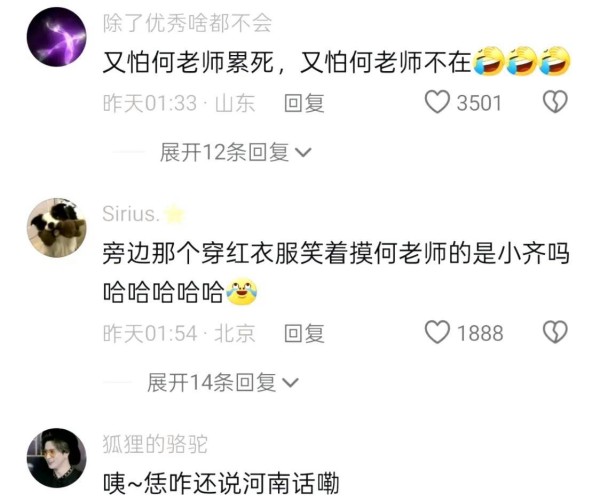
Task: Tap comment text 恁咋还说河南话嘞
Action: tap(241, 483)
